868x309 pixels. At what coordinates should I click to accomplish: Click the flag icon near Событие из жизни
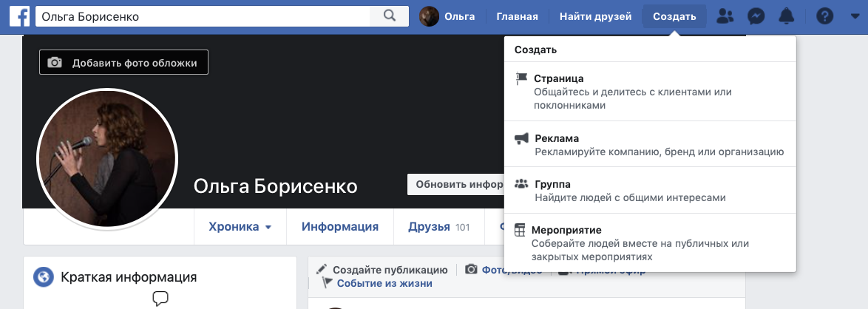[328, 283]
